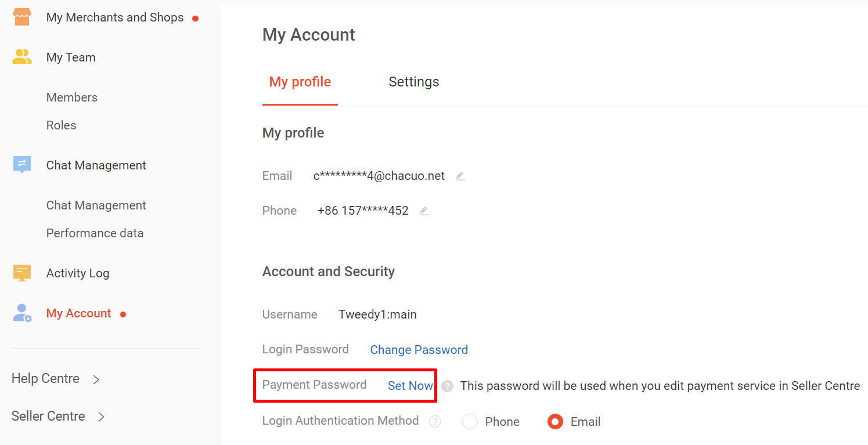Image resolution: width=868 pixels, height=445 pixels.
Task: Open Roles under My Team
Action: (x=61, y=125)
